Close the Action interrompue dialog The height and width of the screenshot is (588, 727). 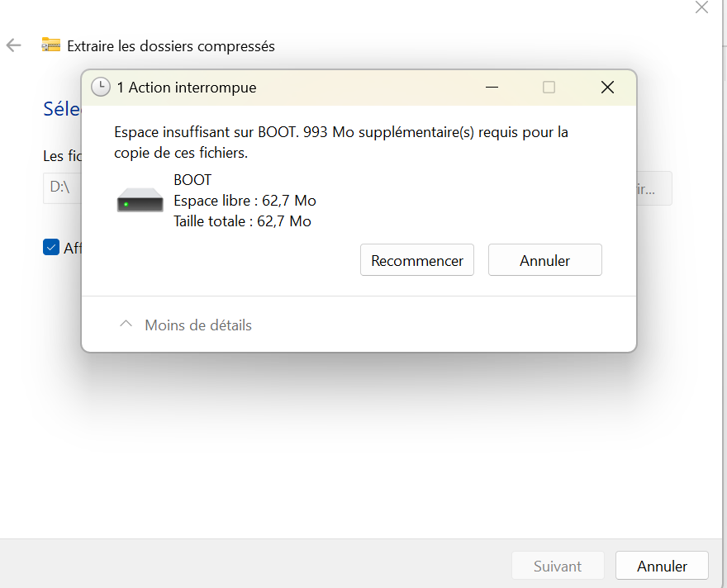click(x=607, y=87)
